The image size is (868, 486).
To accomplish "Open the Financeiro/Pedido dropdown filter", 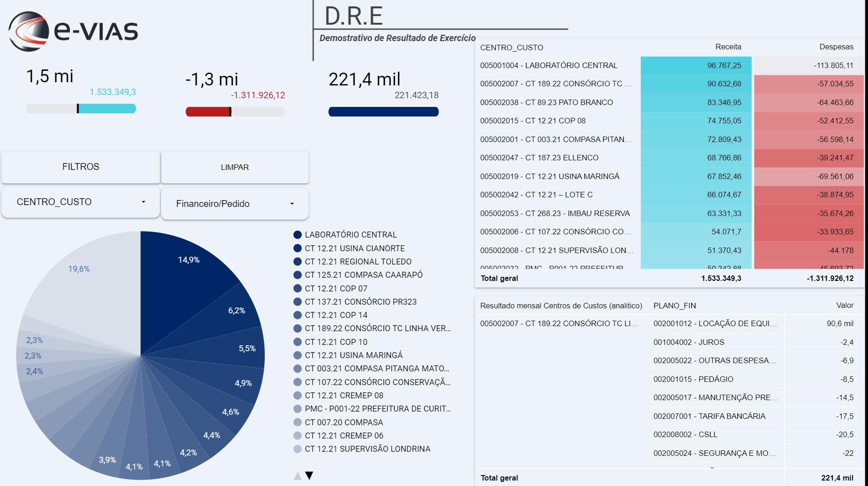I will click(235, 204).
